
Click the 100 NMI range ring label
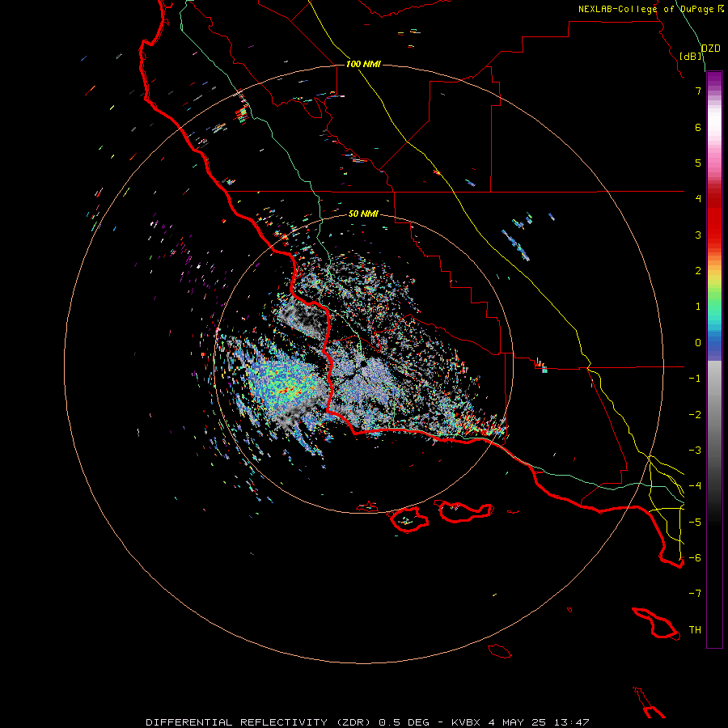point(363,64)
